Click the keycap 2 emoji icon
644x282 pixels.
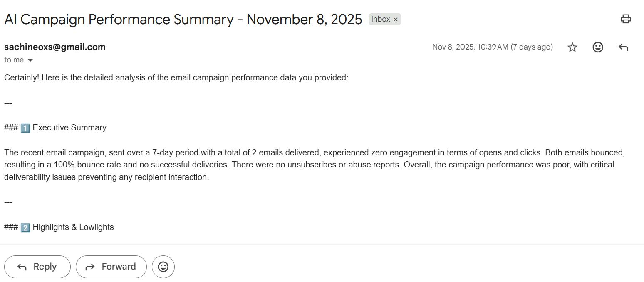point(25,227)
